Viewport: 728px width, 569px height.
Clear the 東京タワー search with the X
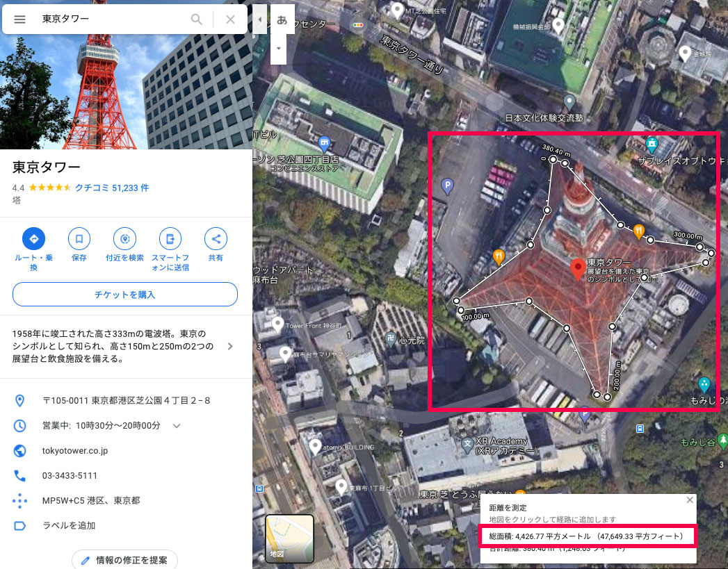coord(230,19)
